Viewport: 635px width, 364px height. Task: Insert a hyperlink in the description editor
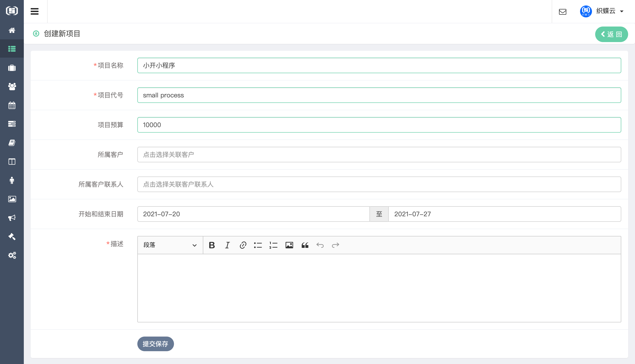tap(242, 245)
